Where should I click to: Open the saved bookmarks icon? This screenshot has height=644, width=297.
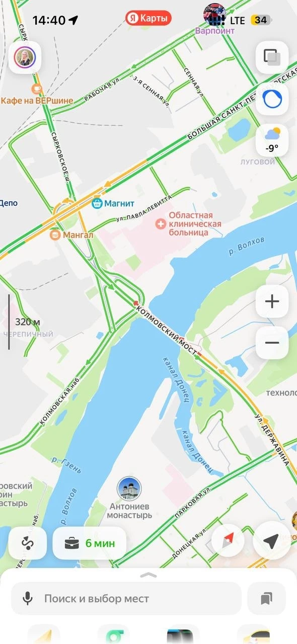click(x=267, y=599)
